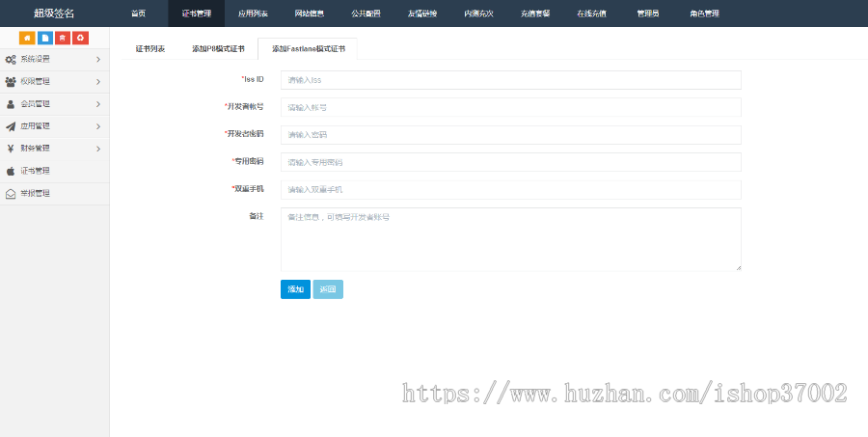This screenshot has height=437, width=868.
Task: Open 内测充次 in the top navigation
Action: point(478,14)
